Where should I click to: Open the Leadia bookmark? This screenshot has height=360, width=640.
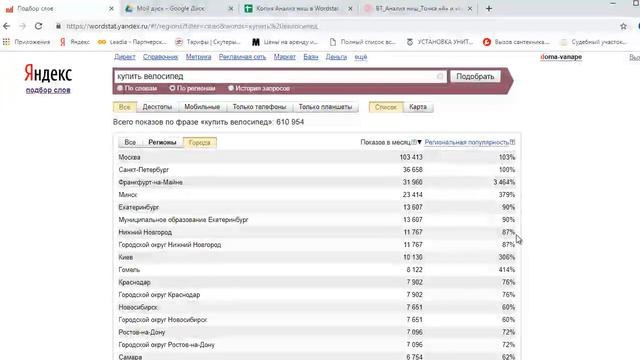click(132, 42)
